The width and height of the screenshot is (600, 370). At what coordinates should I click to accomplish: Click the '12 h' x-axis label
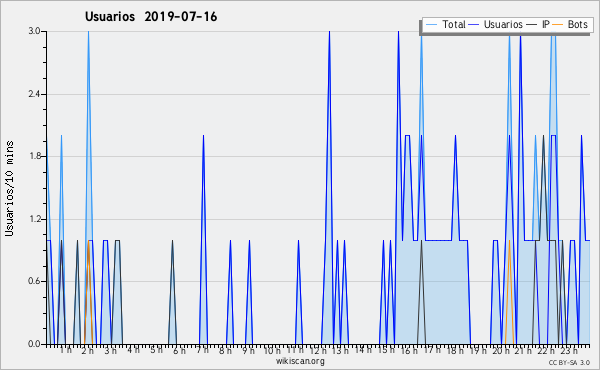(x=318, y=351)
